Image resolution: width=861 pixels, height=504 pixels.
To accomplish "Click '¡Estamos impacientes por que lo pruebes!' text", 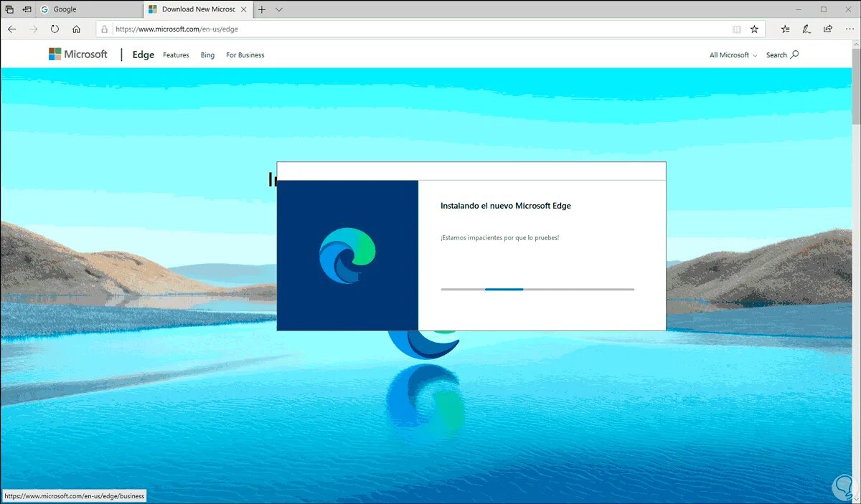I will coord(499,237).
